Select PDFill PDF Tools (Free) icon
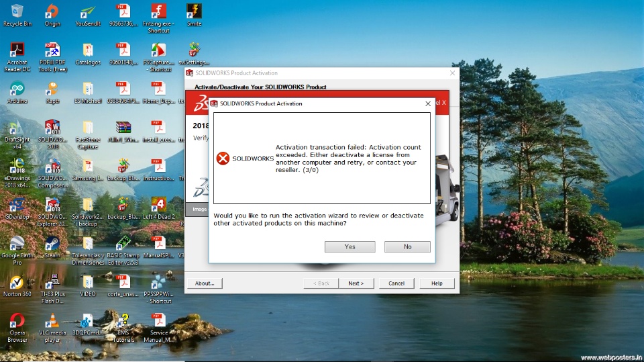Viewport: 644px width, 362px height. tap(52, 57)
